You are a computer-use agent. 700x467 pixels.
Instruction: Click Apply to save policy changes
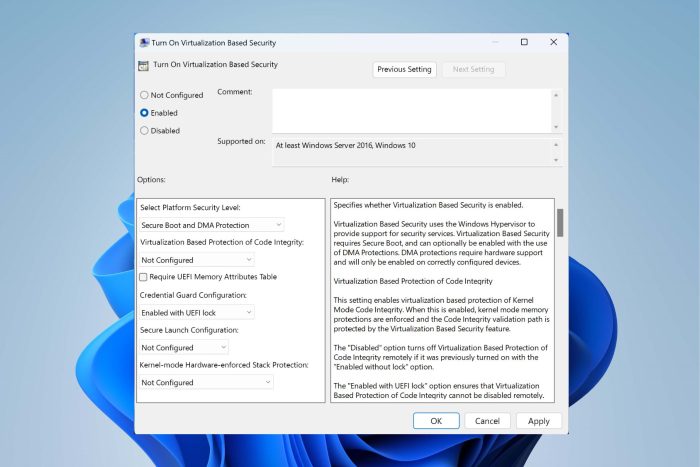click(x=538, y=421)
